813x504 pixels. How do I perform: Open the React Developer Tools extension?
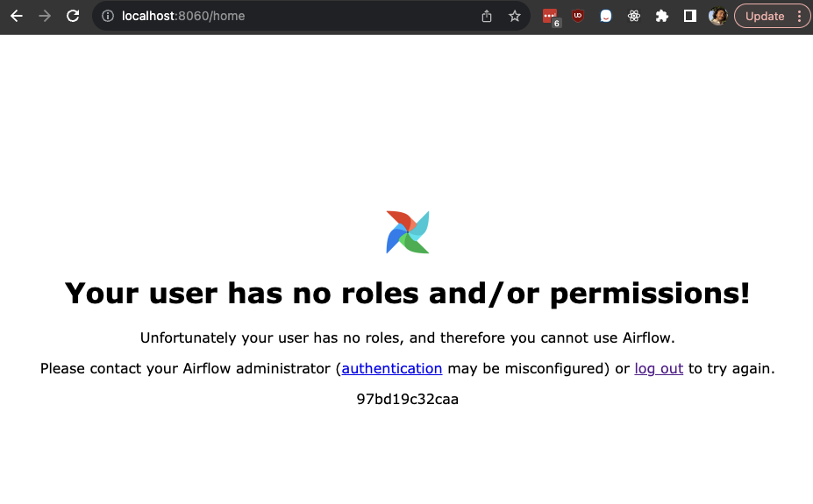click(634, 16)
